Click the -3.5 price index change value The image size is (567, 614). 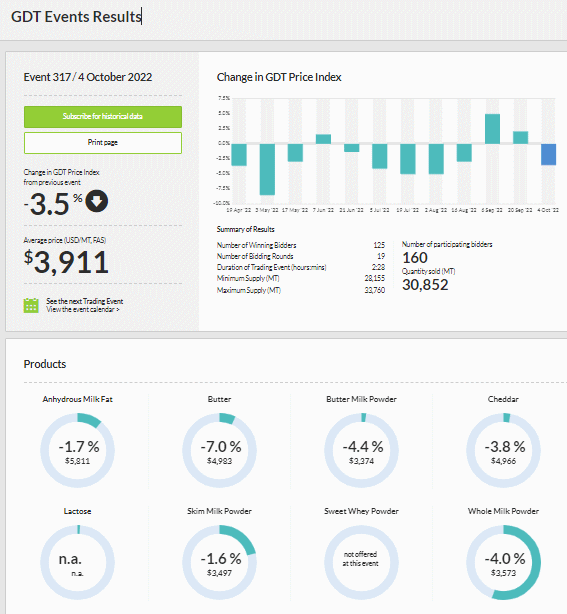click(49, 204)
